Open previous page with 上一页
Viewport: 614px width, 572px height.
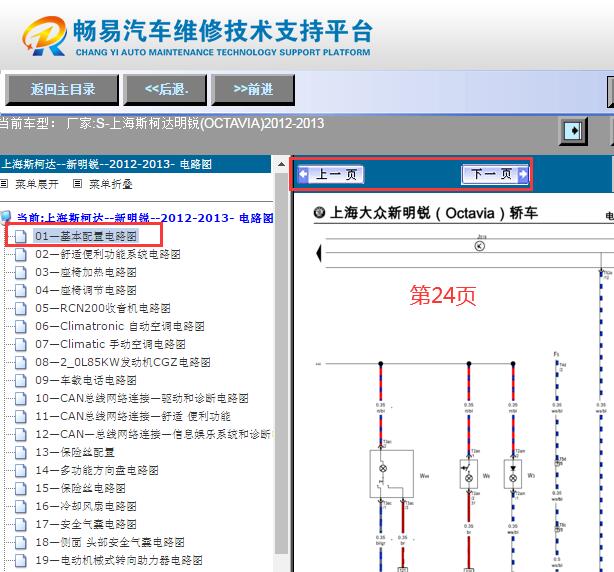[x=330, y=174]
